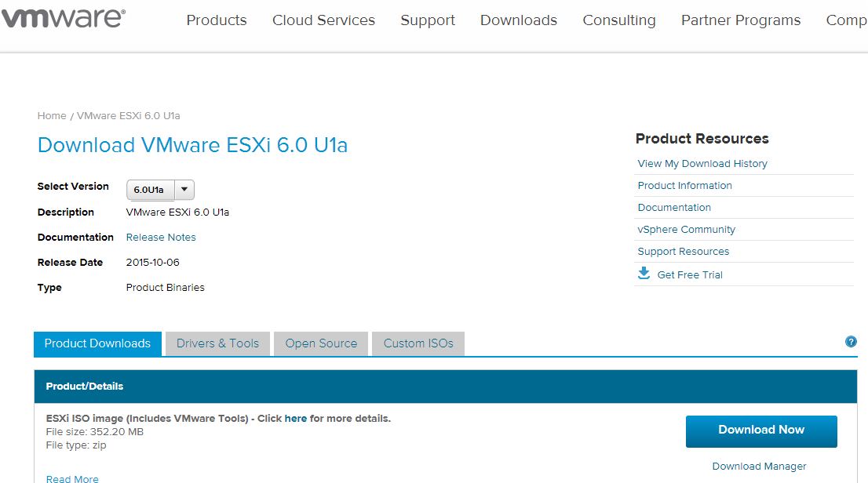This screenshot has width=868, height=483.
Task: Switch to the Drivers & Tools tab
Action: tap(217, 343)
